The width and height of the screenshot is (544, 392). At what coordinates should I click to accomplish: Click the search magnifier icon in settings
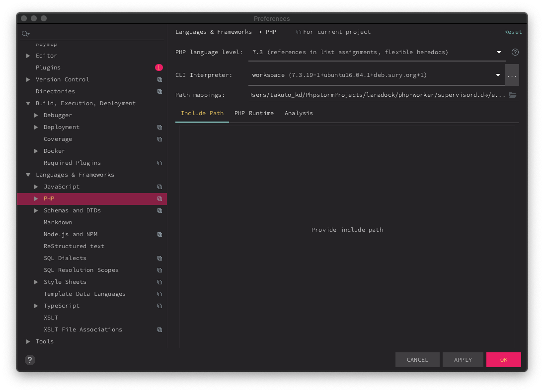pos(25,34)
